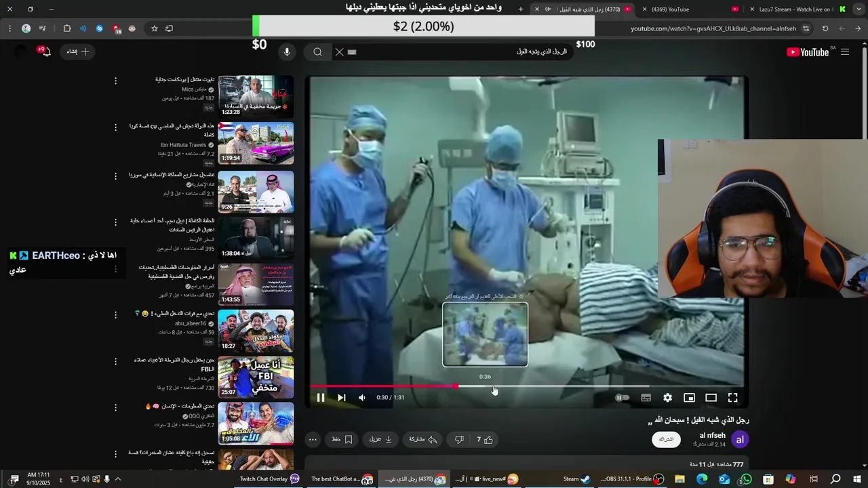Screen dimensions: 868x488
Task: Open the player settings gear
Action: (x=667, y=398)
